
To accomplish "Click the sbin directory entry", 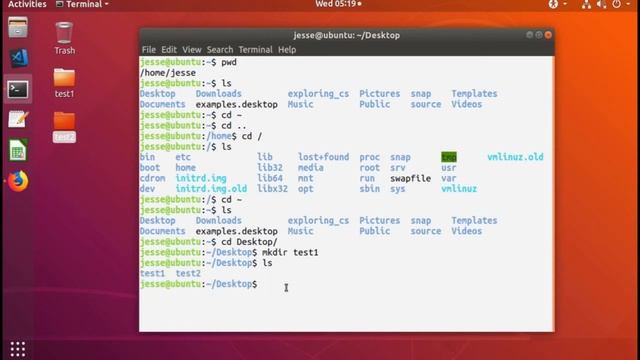I will pos(369,189).
